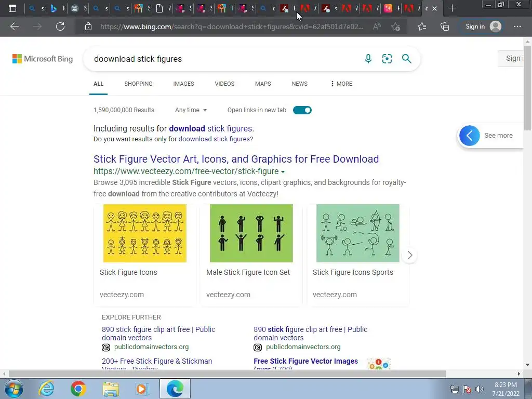Click the corrected download stick figures link
The height and width of the screenshot is (399, 532).
coord(211,129)
